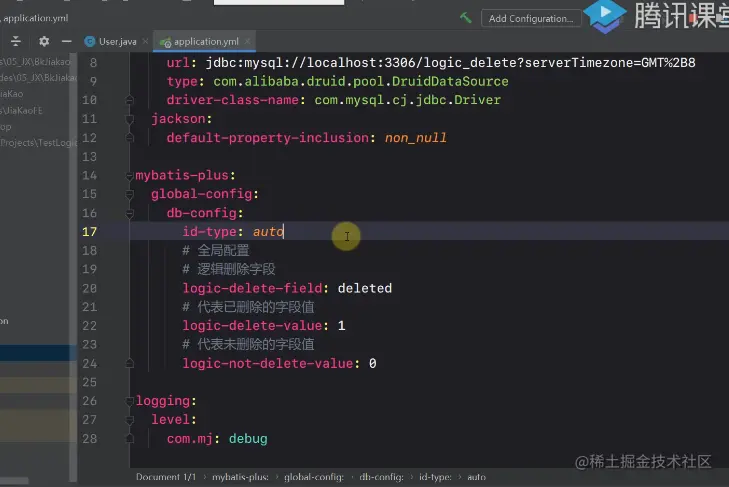Select the highlighted row in project tree
Viewport: 729px width, 487px height.
click(38, 353)
